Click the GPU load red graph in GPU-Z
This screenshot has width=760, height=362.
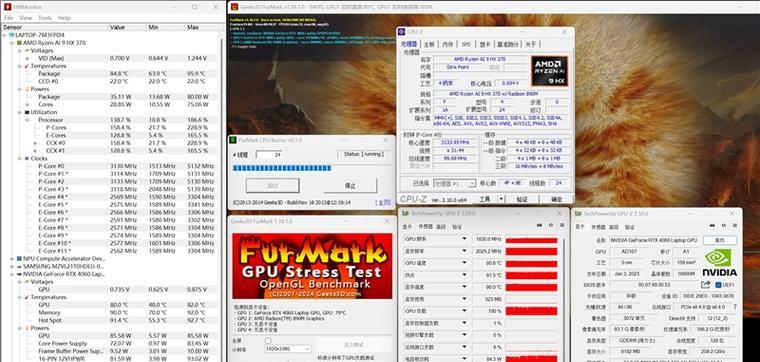point(531,311)
